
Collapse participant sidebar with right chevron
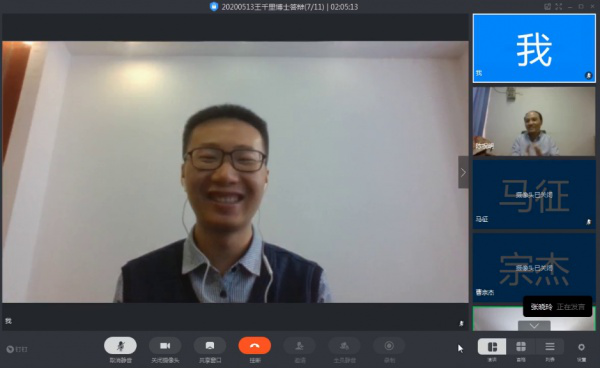click(463, 172)
